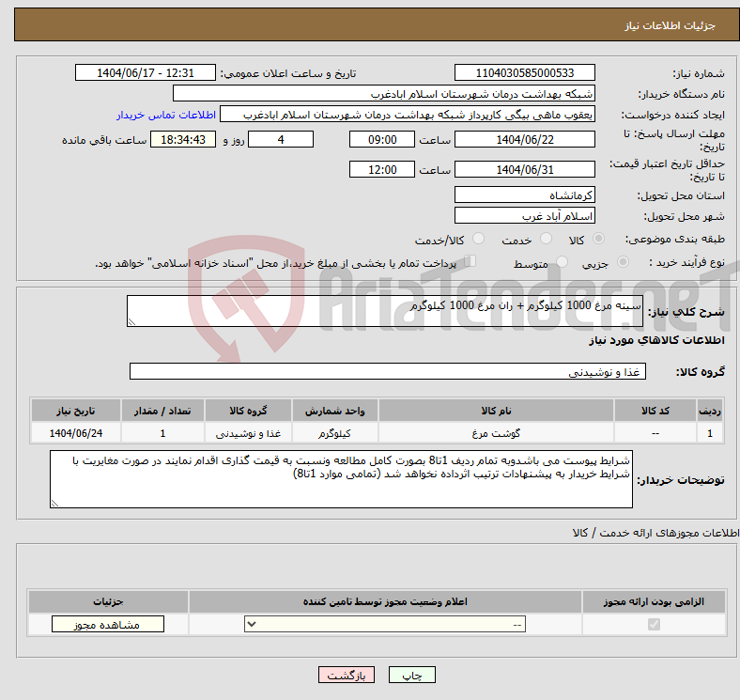
Task: Click the گوشت مرغ item name cell
Action: coord(496,432)
